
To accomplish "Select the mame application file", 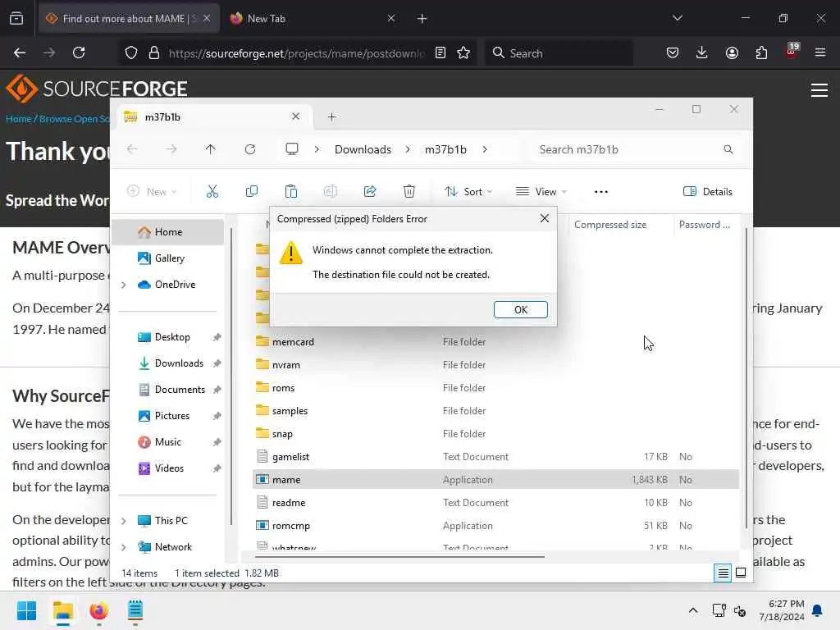I will click(x=495, y=480).
